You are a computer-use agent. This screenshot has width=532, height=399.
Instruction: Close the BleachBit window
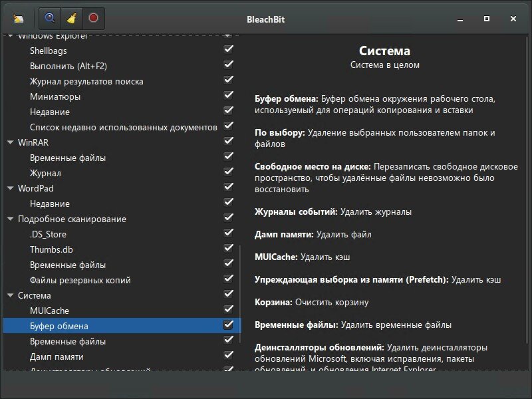click(513, 19)
